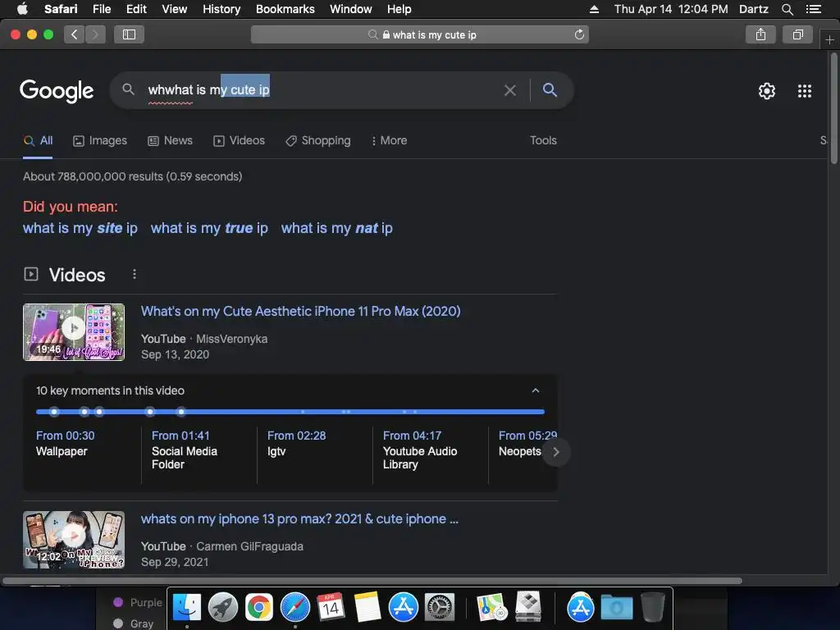Click suggestion 'what is my true ip'

pos(209,228)
